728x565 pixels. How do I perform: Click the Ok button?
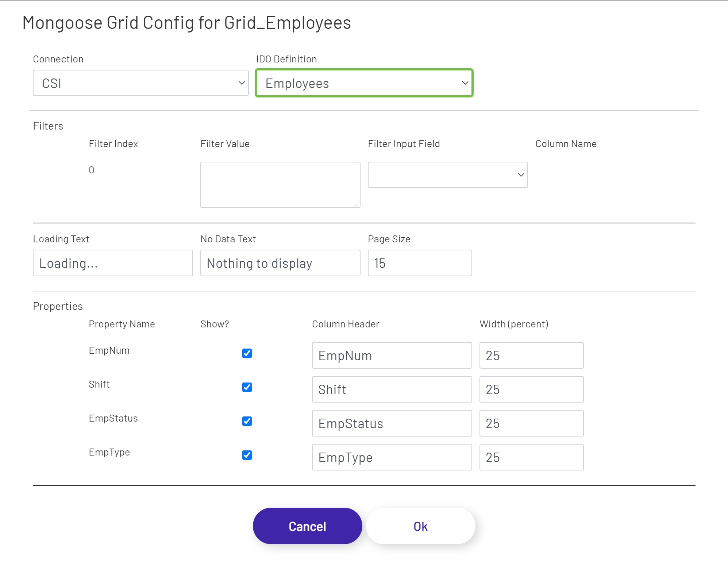click(420, 526)
